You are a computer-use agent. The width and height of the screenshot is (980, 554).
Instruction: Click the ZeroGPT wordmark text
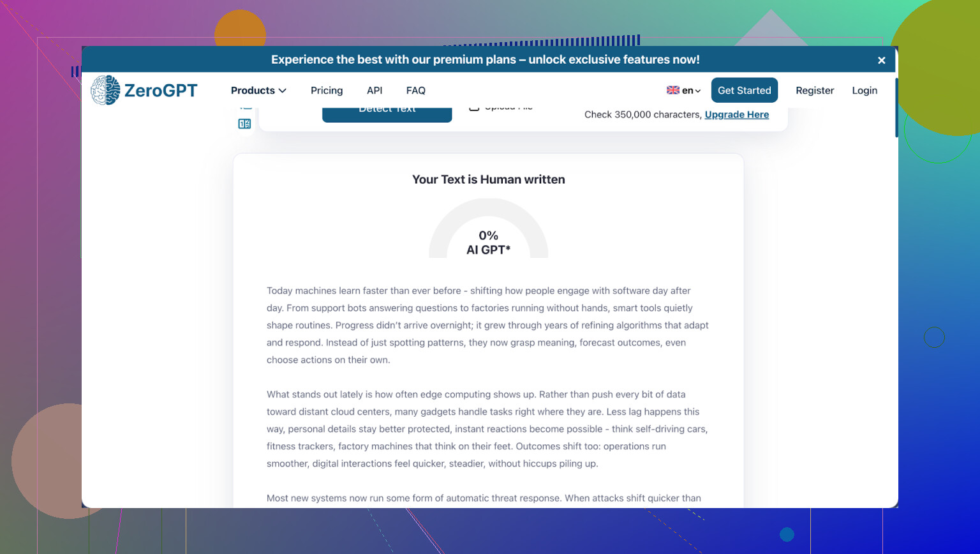point(161,91)
